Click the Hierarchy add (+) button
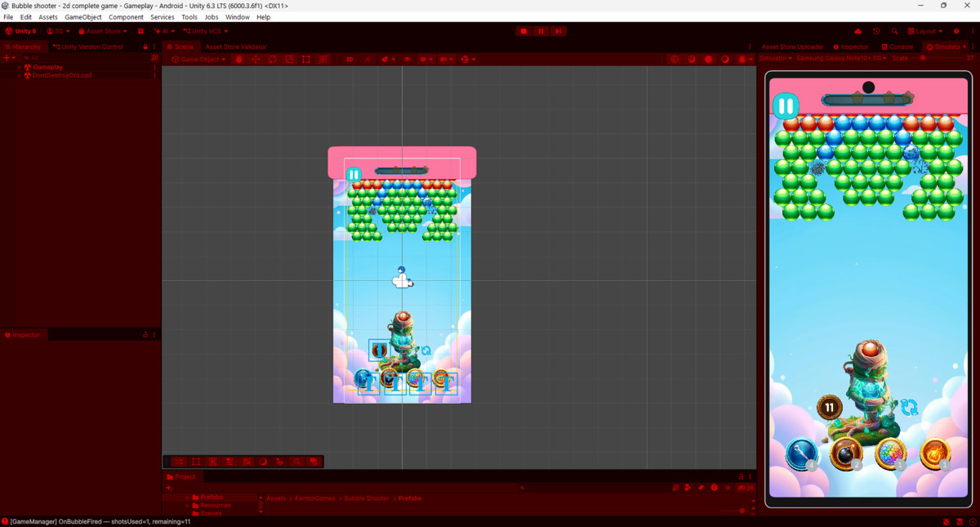 (x=7, y=58)
